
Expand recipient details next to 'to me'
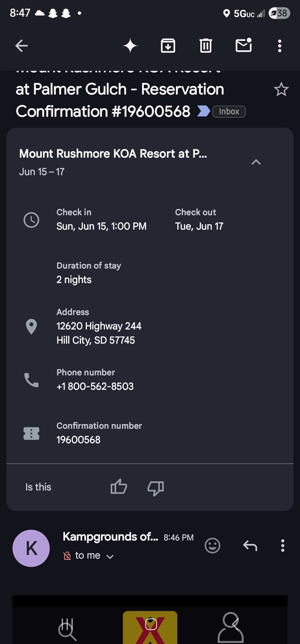tap(110, 556)
